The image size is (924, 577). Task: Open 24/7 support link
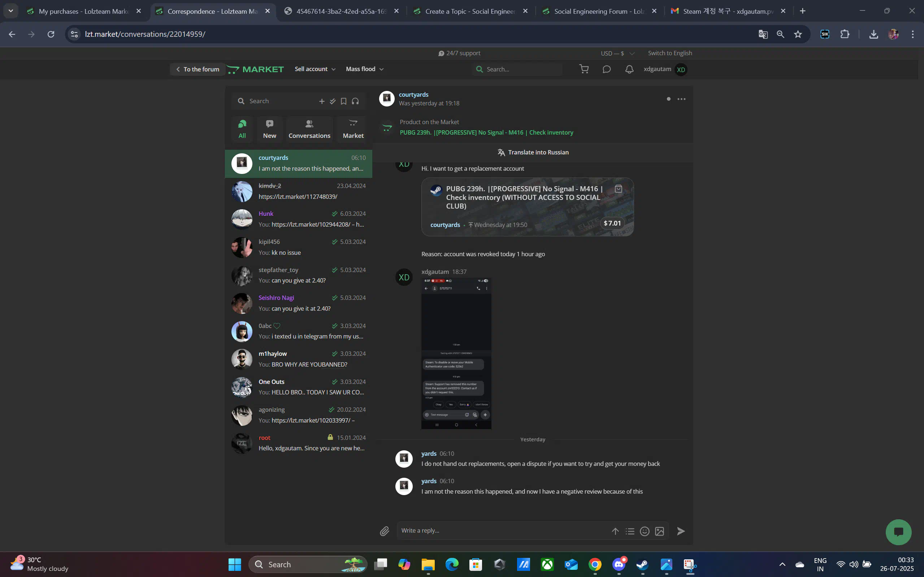point(459,53)
